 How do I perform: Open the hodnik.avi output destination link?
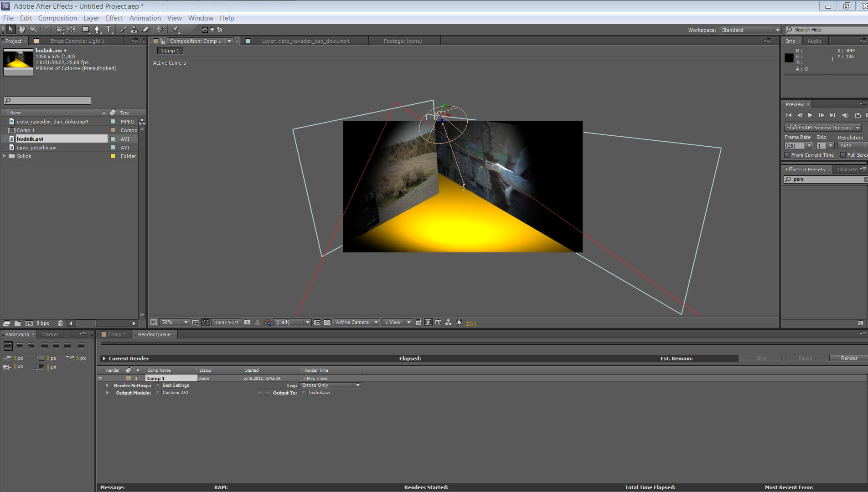[319, 393]
